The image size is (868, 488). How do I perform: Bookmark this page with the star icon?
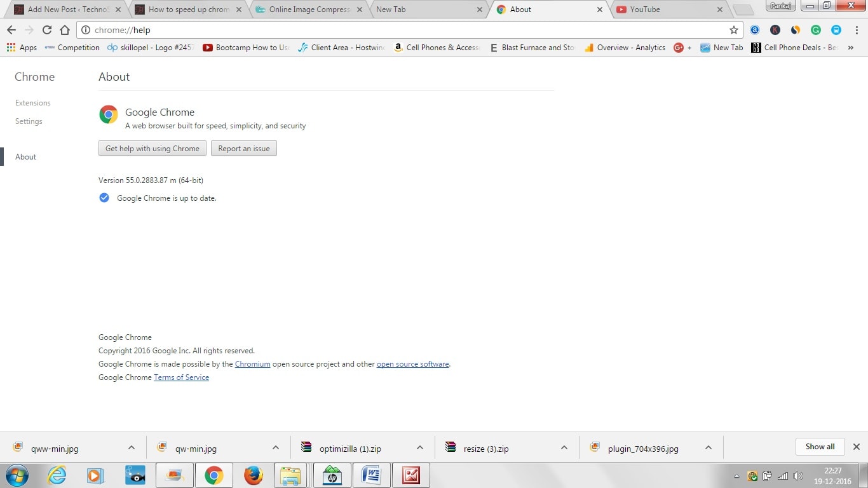coord(734,30)
